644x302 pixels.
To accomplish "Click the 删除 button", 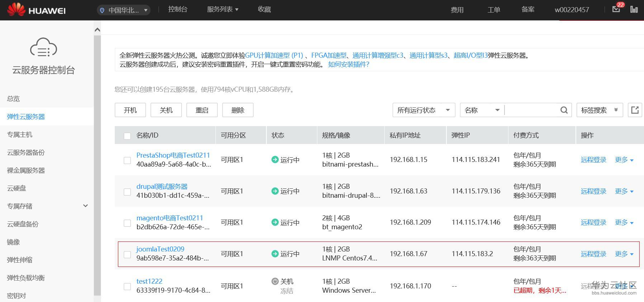I will tap(238, 110).
